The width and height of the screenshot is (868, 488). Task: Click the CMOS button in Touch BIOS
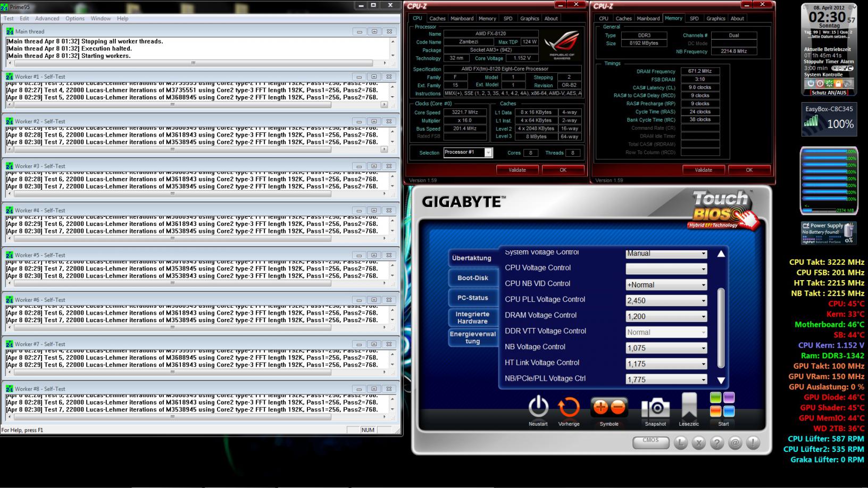650,441
